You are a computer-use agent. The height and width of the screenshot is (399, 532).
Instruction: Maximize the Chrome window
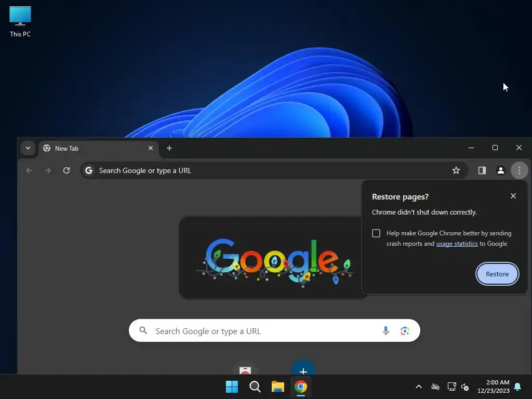coord(495,148)
